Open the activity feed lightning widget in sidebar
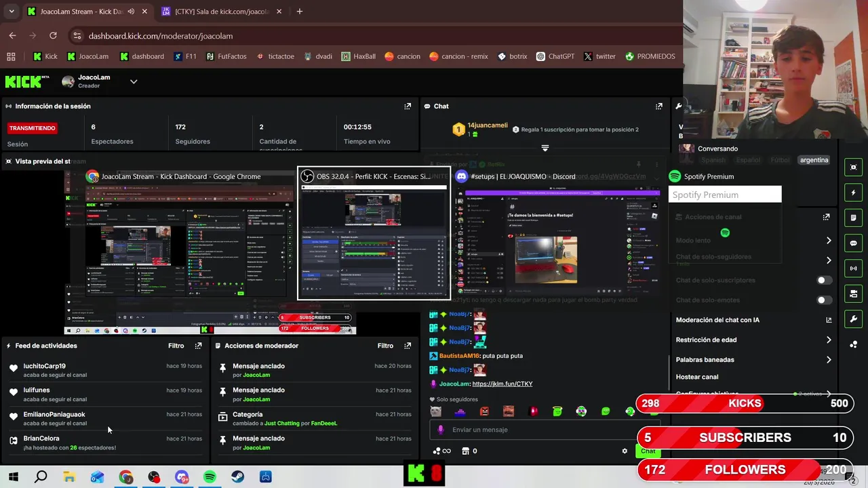The width and height of the screenshot is (868, 488). pos(853,192)
